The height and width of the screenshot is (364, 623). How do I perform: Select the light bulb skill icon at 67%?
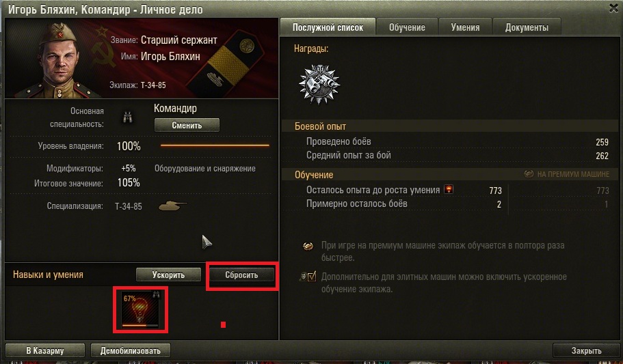coord(141,310)
